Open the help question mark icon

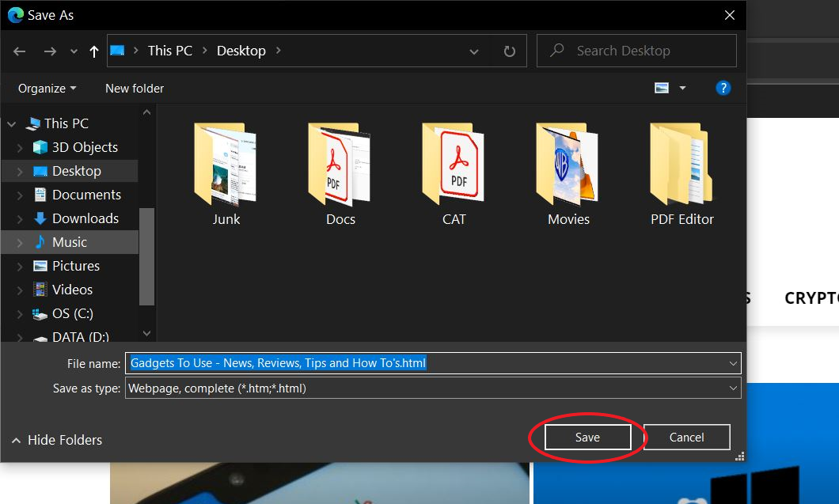[723, 88]
